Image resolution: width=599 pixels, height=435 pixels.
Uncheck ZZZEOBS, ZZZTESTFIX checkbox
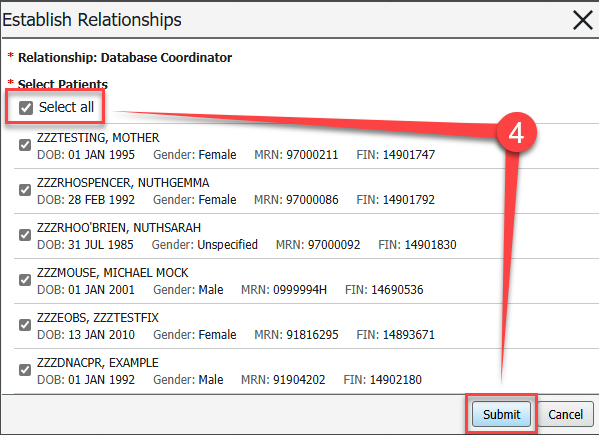click(25, 325)
